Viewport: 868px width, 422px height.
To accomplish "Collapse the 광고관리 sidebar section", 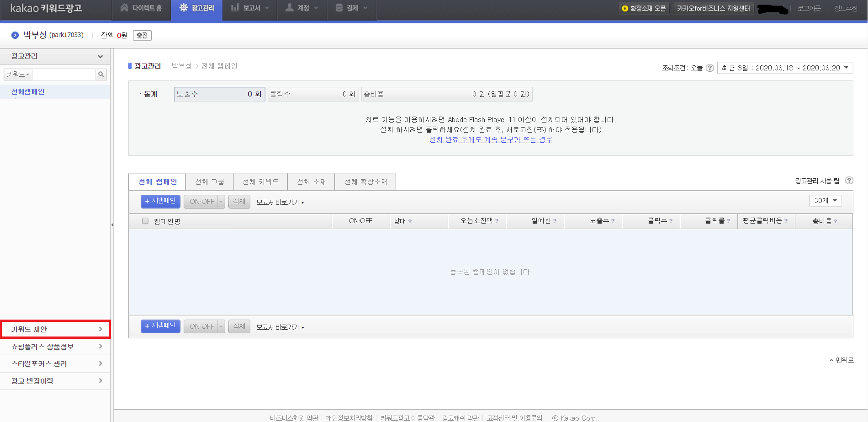I will coord(100,57).
